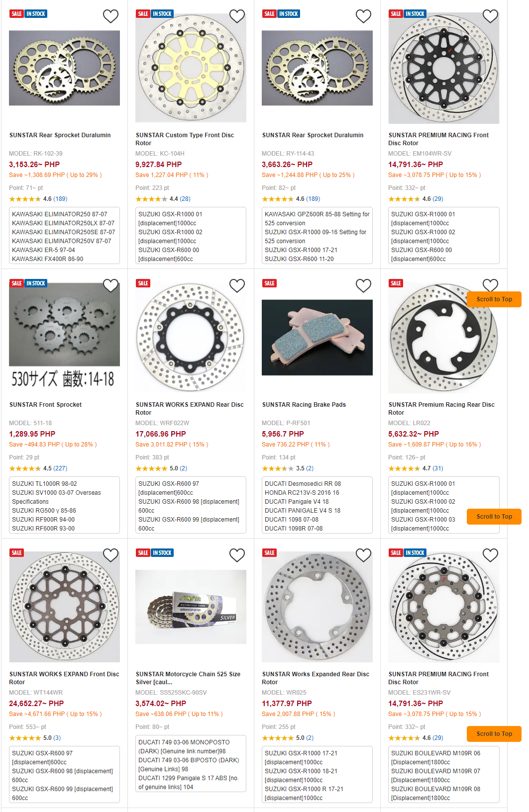Open compatibility list for RK-102-39 Kawasaki models

(64, 236)
